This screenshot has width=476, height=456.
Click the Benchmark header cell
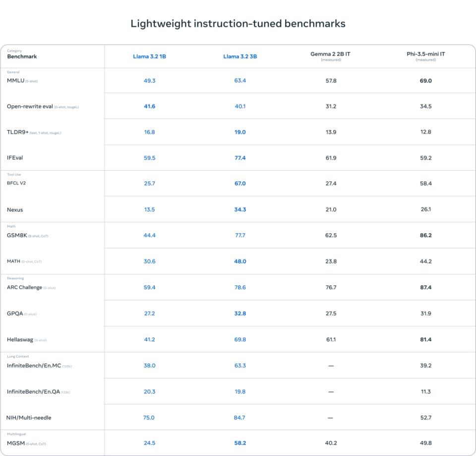pos(22,56)
